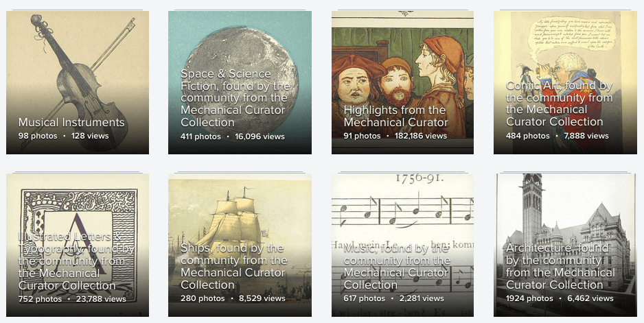
Task: Open the Music album with sheet notes
Action: click(x=402, y=245)
